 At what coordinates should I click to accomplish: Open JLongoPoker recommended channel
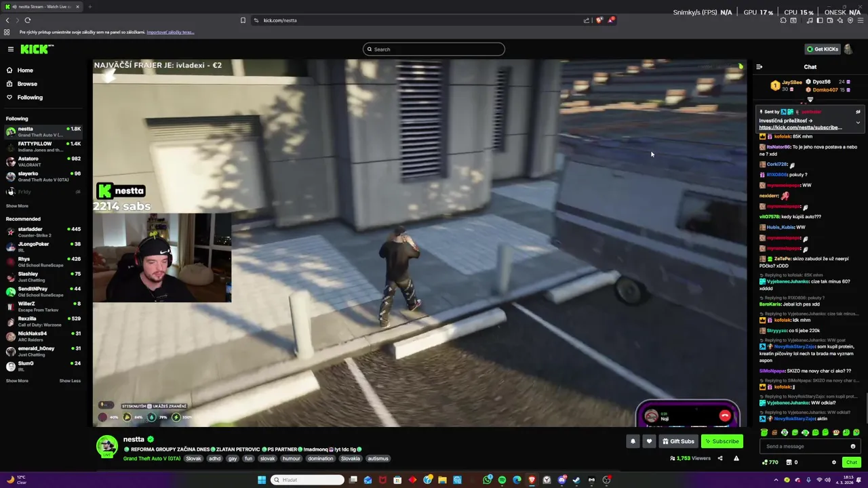coord(43,247)
